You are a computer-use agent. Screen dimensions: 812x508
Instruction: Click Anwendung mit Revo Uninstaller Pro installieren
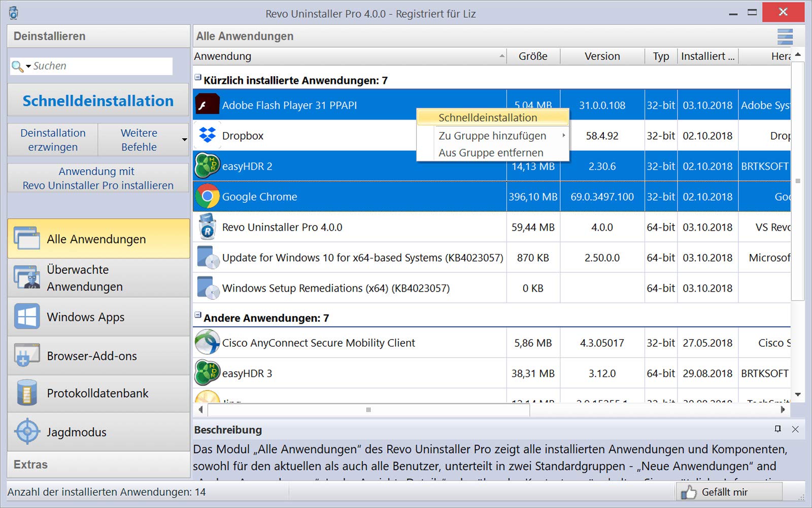[98, 178]
